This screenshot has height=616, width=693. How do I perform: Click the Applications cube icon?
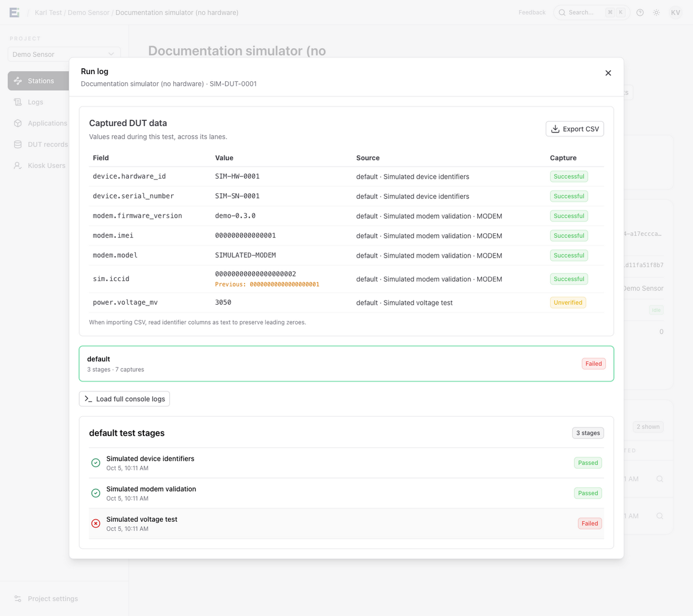[x=18, y=123]
